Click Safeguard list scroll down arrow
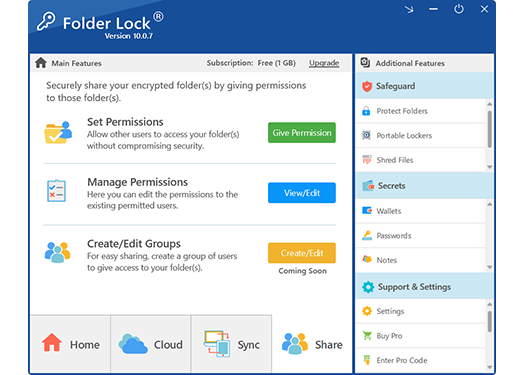 490,167
